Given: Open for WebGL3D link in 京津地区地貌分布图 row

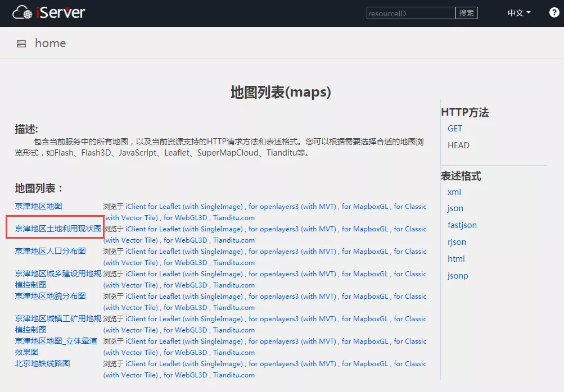Looking at the screenshot, I should pos(185,308).
